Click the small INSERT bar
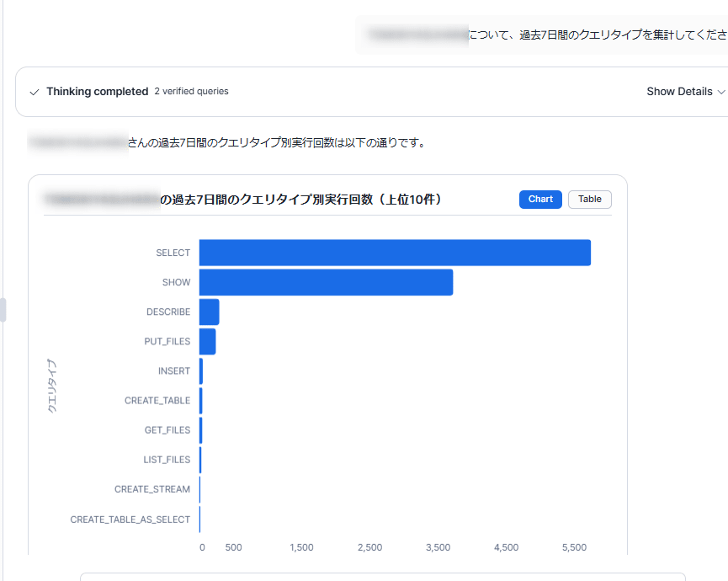This screenshot has height=581, width=728. coord(201,370)
